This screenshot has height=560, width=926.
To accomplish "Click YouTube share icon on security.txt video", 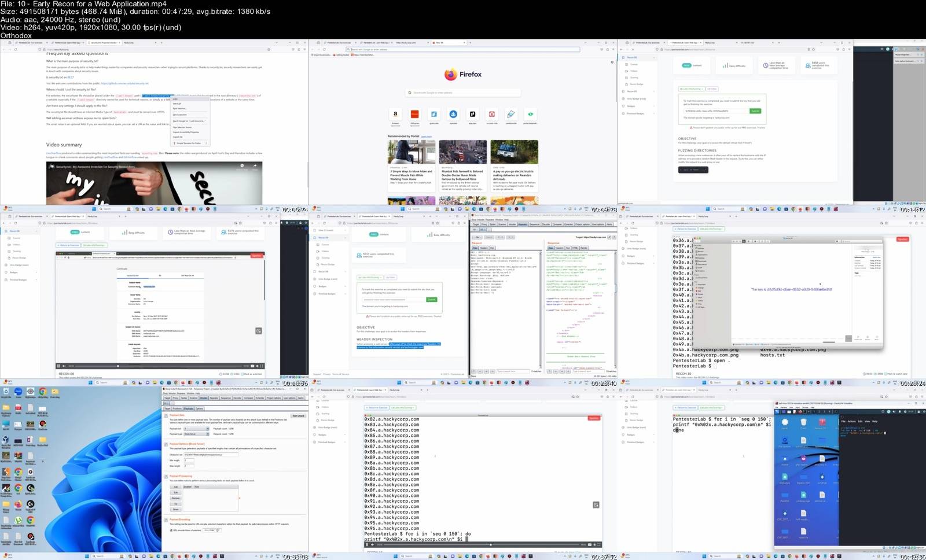I will [x=255, y=165].
